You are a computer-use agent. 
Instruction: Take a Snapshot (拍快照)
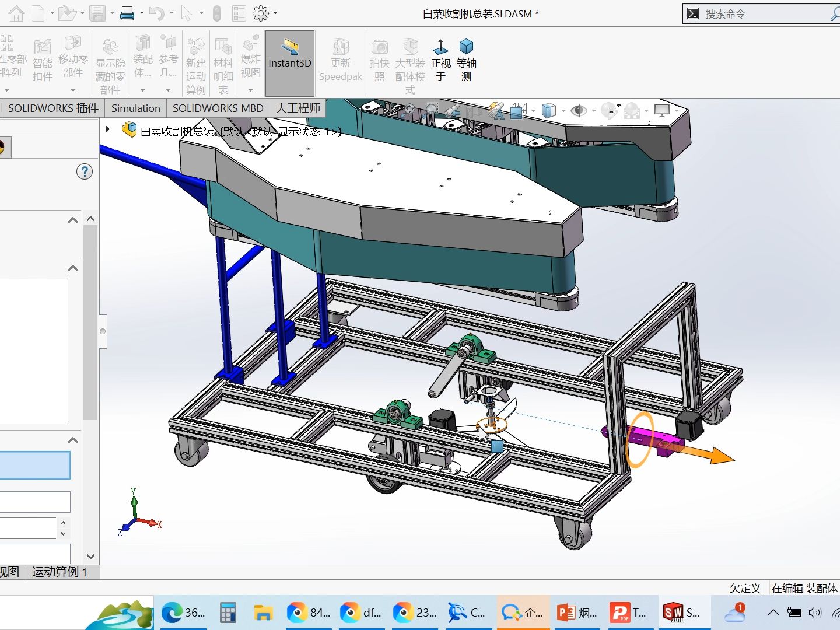point(380,60)
